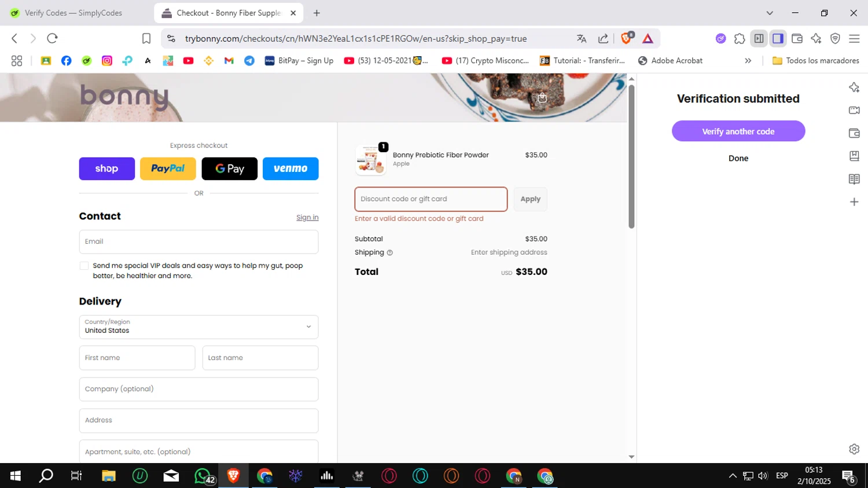Open the Adobe Acrobat bookmark
The image size is (868, 488).
tap(670, 60)
